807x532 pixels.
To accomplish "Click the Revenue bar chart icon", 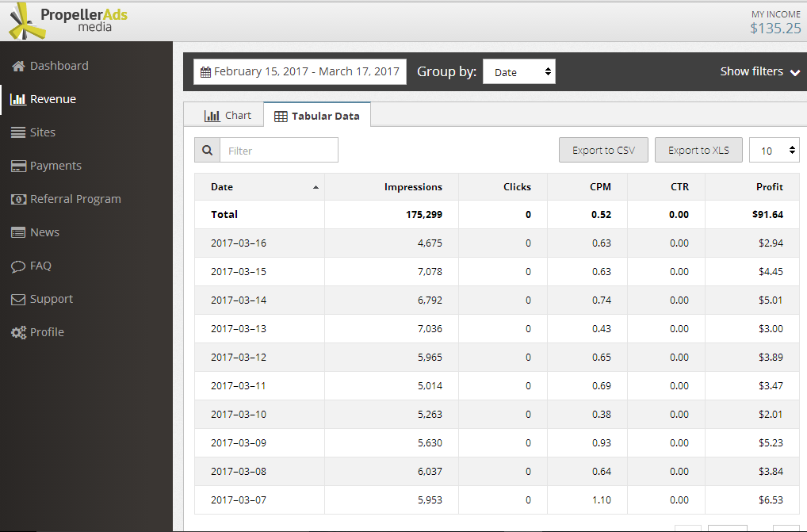I will (x=18, y=99).
